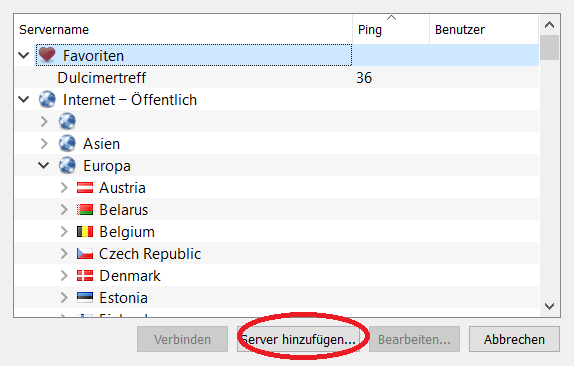Click the Belarus flag icon
Screen dimensions: 574x366
tap(85, 210)
